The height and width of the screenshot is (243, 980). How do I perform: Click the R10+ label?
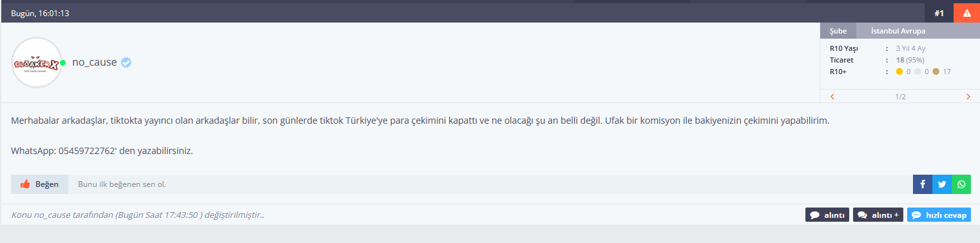(838, 72)
